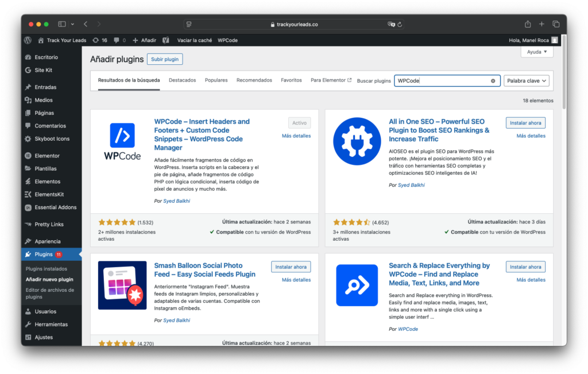588x374 pixels.
Task: Open Site Kit in the sidebar
Action: point(43,70)
